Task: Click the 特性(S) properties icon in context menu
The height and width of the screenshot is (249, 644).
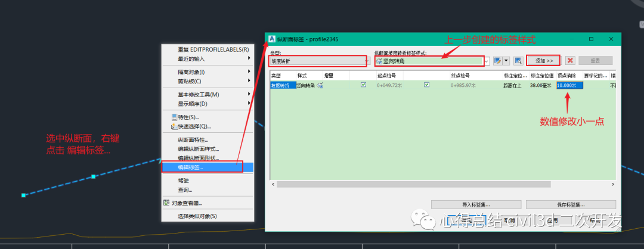Action: click(x=174, y=117)
